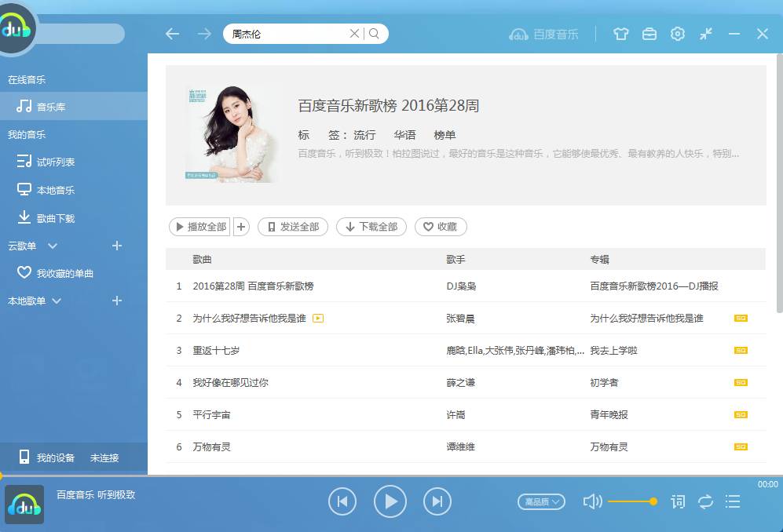Viewport: 783px width, 532px height.
Task: Collapse the 云歌单 section chevron
Action: point(53,246)
